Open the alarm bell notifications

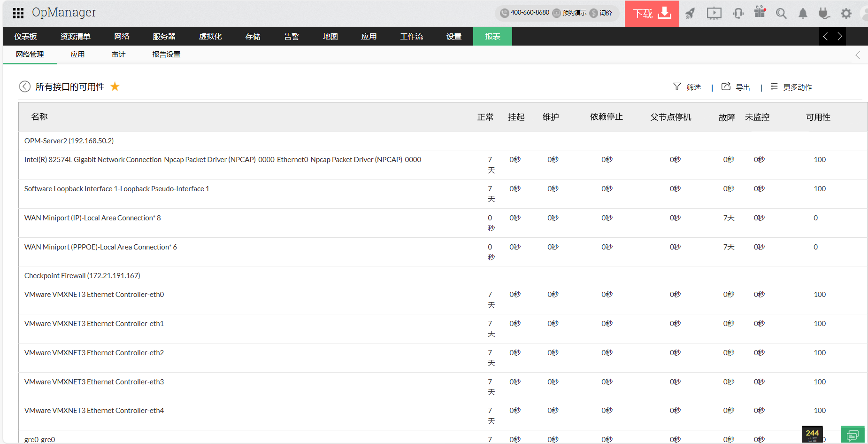pos(803,14)
